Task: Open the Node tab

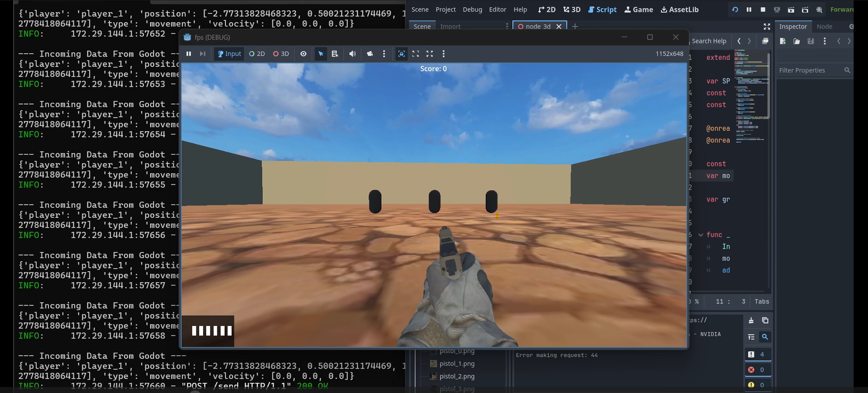Action: [824, 26]
